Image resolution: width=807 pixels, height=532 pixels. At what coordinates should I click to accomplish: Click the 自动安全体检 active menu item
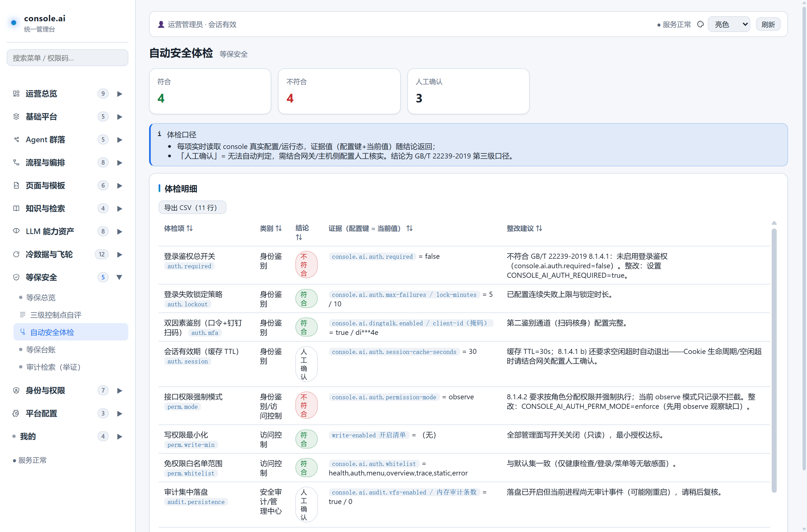pos(71,332)
